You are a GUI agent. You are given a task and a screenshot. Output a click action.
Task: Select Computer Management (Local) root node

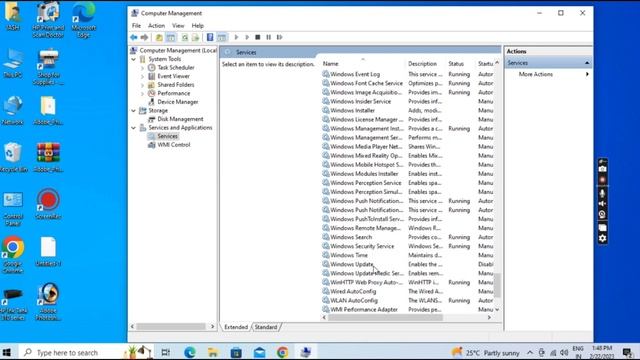coord(178,51)
